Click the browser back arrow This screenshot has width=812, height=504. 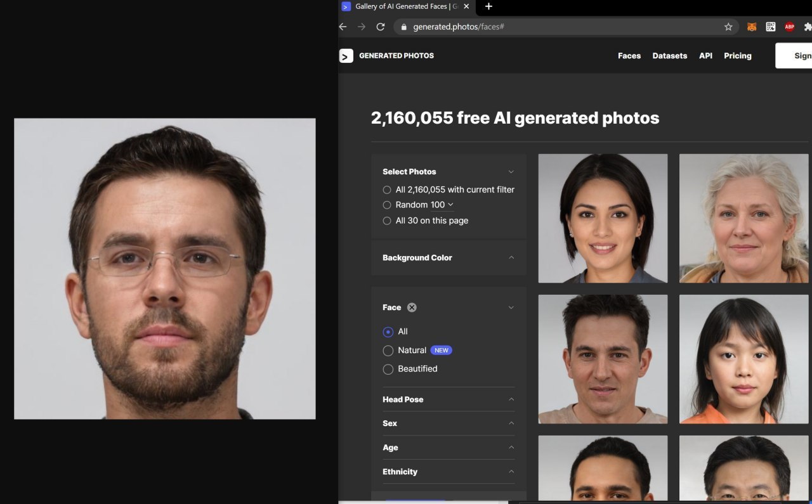[x=343, y=27]
